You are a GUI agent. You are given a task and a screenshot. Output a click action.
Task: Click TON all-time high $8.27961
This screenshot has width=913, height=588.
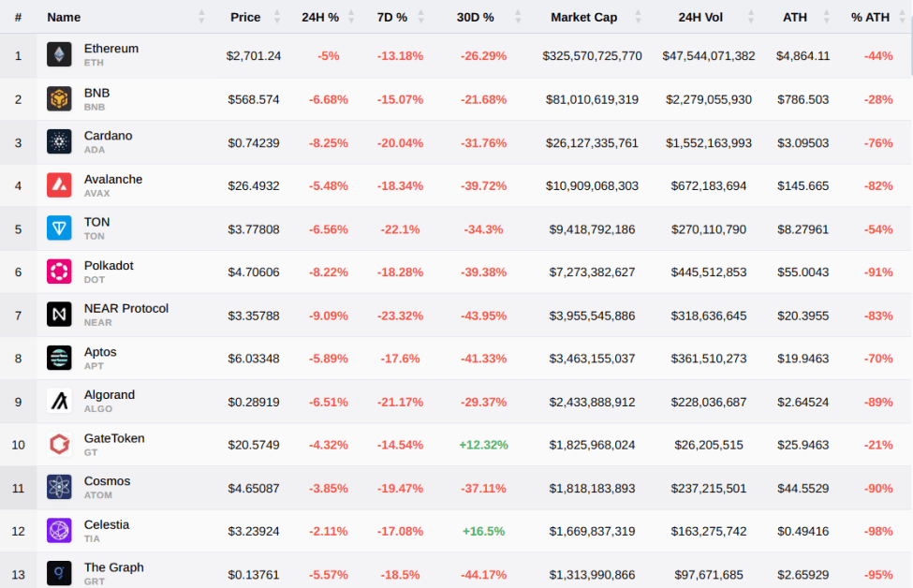(x=803, y=229)
